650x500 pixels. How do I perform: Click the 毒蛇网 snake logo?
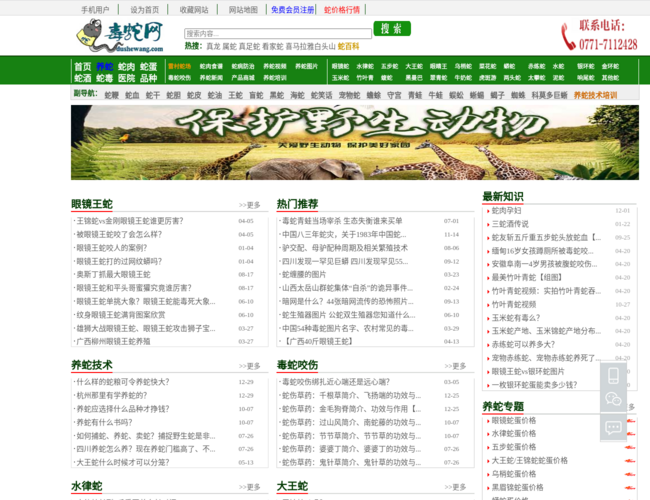119,36
